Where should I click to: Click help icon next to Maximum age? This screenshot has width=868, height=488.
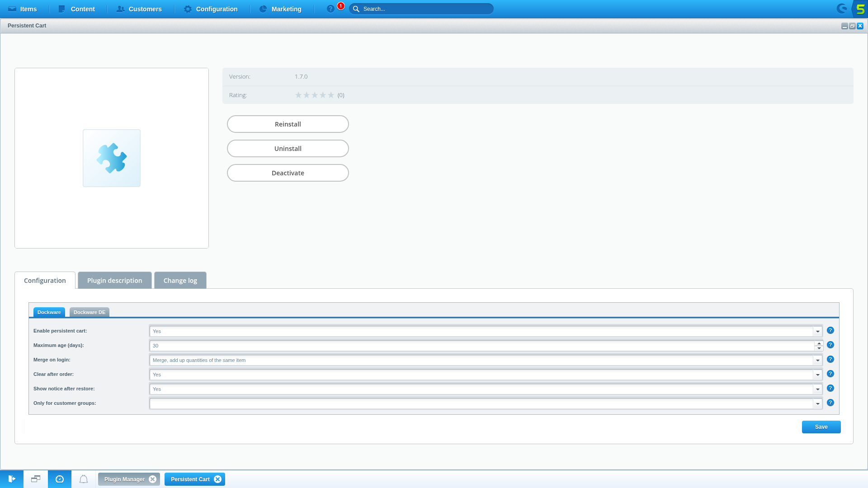[830, 345]
